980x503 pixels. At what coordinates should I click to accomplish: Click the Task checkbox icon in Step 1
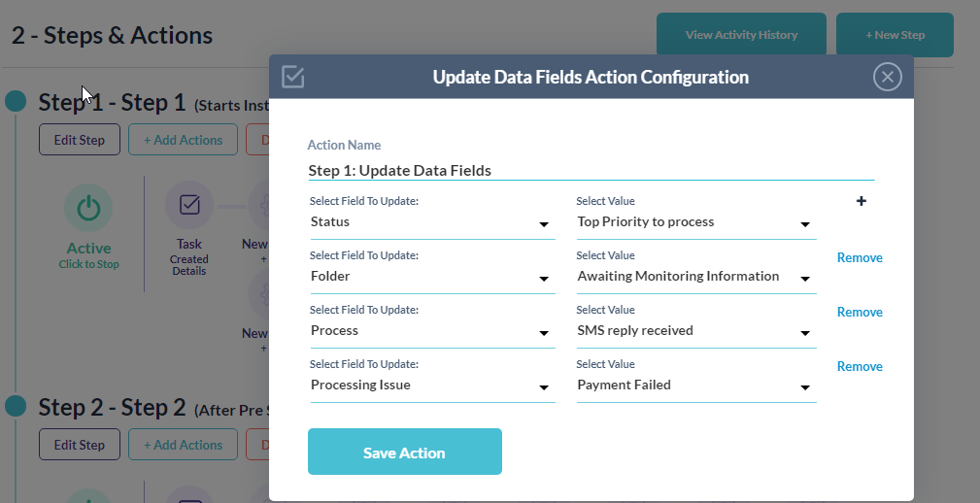189,204
